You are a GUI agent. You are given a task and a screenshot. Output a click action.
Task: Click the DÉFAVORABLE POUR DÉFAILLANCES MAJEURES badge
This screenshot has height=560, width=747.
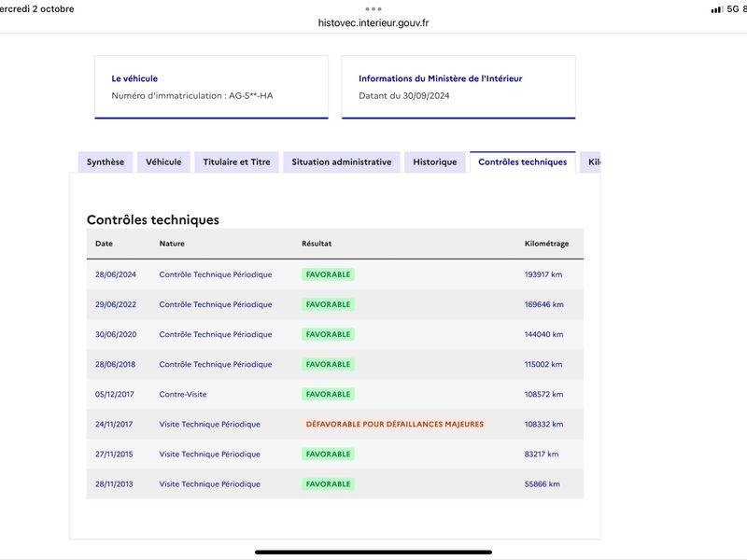394,424
